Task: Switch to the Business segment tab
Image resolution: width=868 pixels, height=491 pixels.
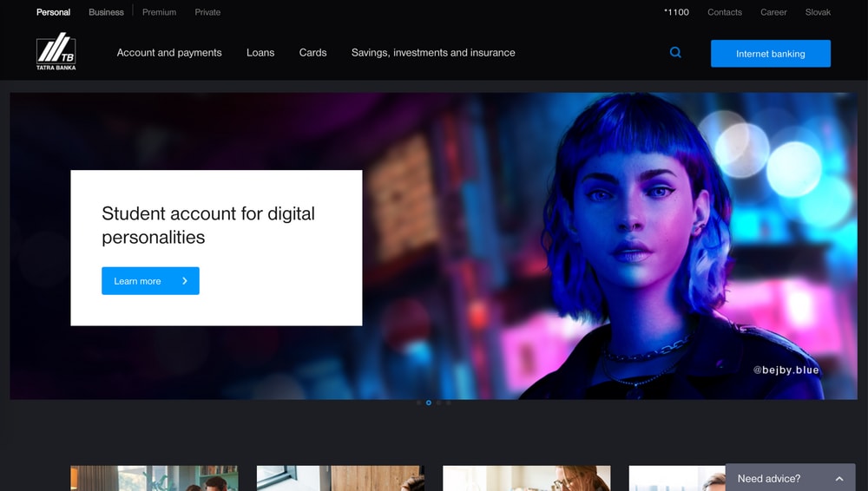Action: click(106, 12)
